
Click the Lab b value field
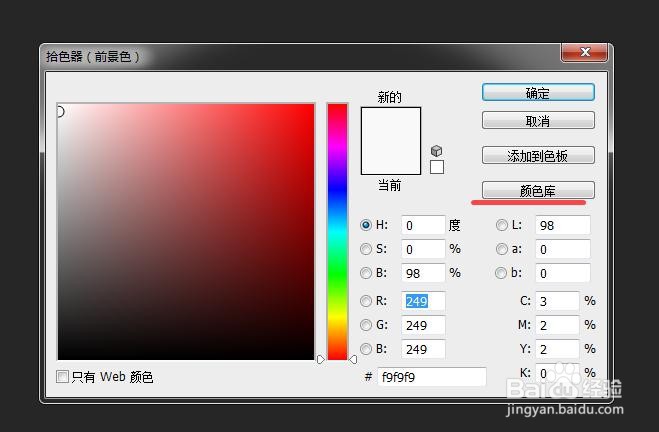563,273
